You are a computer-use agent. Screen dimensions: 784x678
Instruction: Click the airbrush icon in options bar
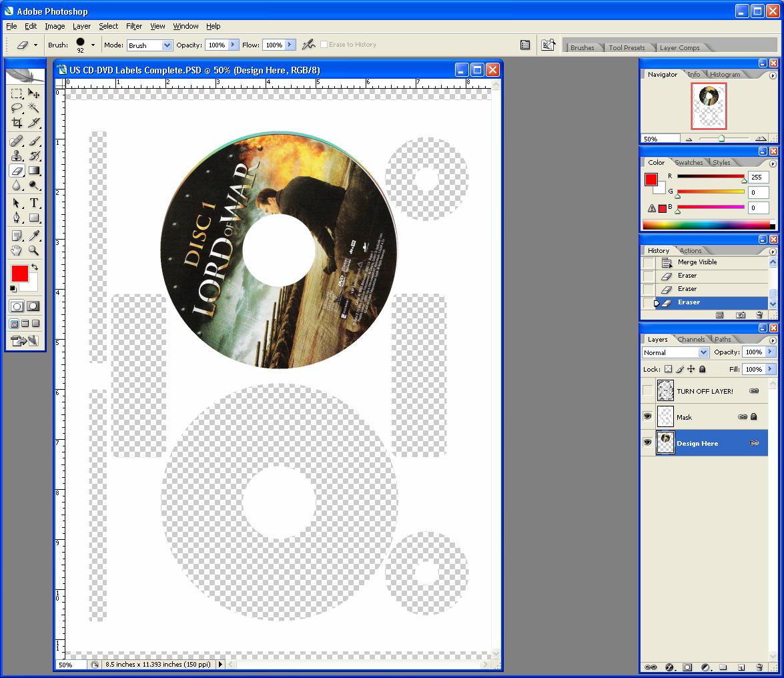(308, 45)
